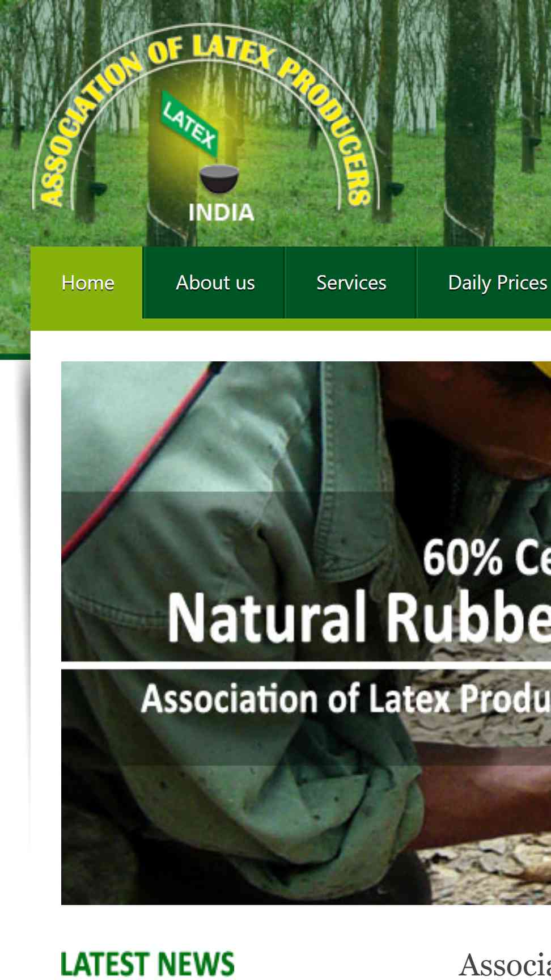Click the Association of Latex Producers logo

pos(206,123)
